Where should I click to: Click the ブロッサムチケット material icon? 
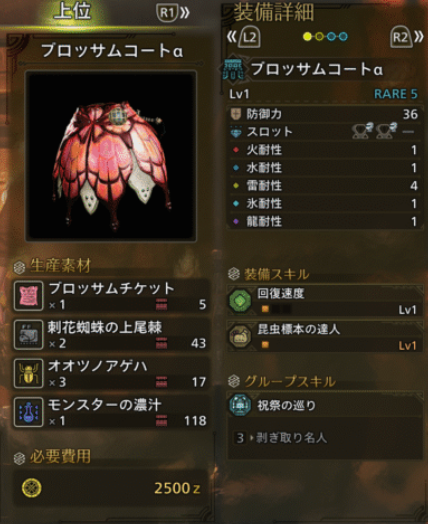click(28, 296)
